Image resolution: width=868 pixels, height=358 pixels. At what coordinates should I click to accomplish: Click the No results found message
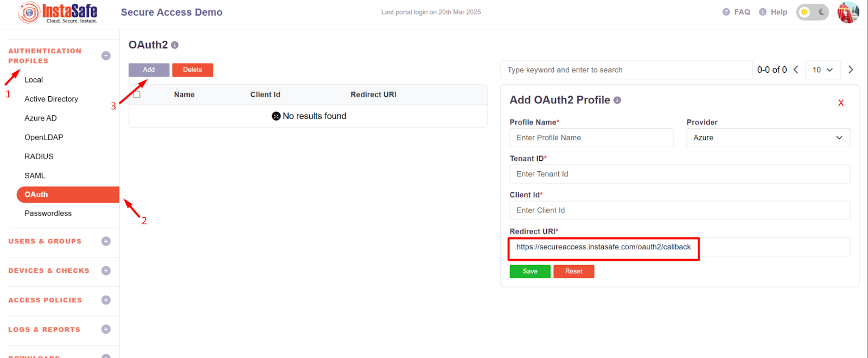pos(309,116)
